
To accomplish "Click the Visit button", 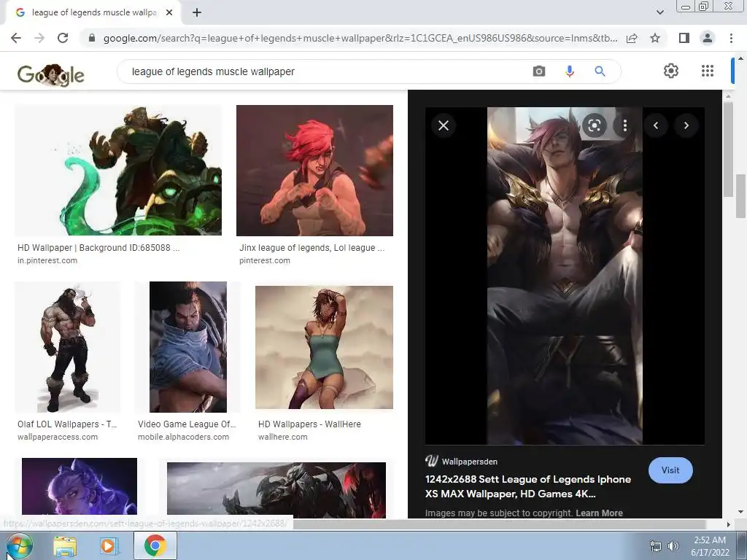I will [670, 470].
